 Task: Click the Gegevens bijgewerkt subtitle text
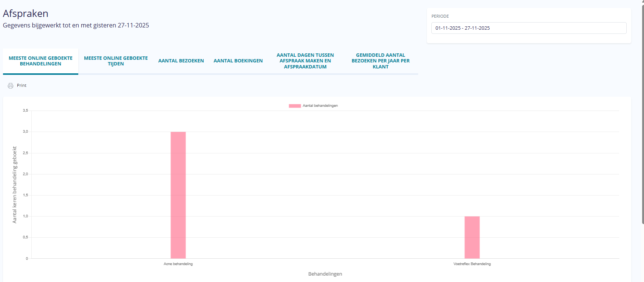(76, 26)
